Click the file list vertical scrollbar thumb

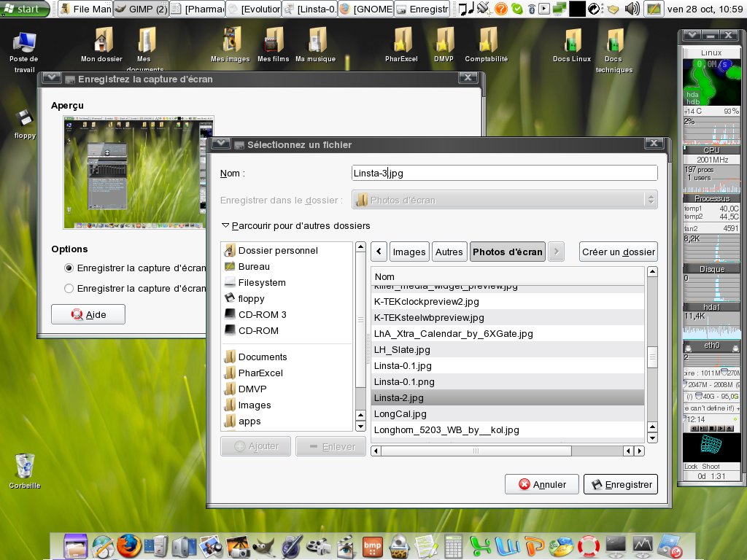click(652, 357)
